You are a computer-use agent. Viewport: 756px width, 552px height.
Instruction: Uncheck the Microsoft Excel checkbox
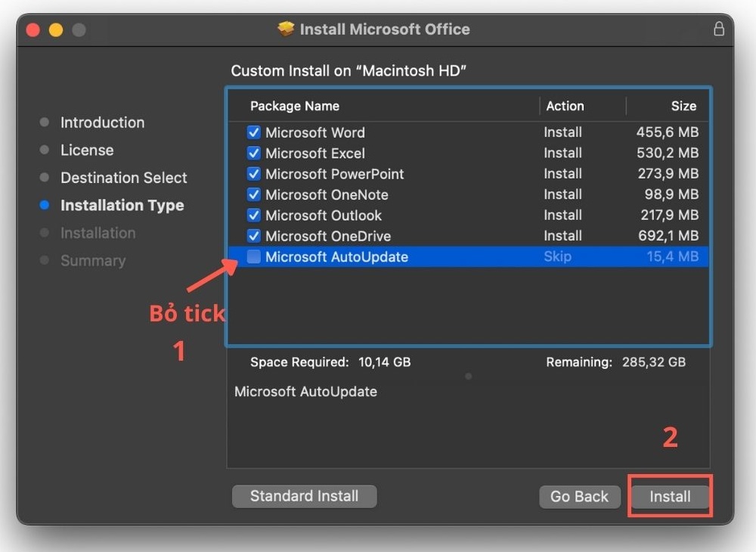(254, 153)
